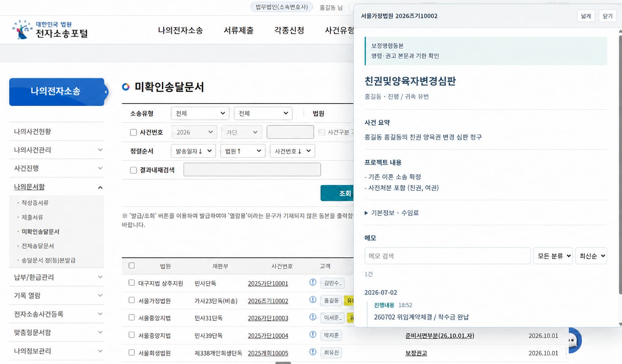Image resolution: width=622 pixels, height=364 pixels.
Task: Open the year 2026 dropdown
Action: 194,132
